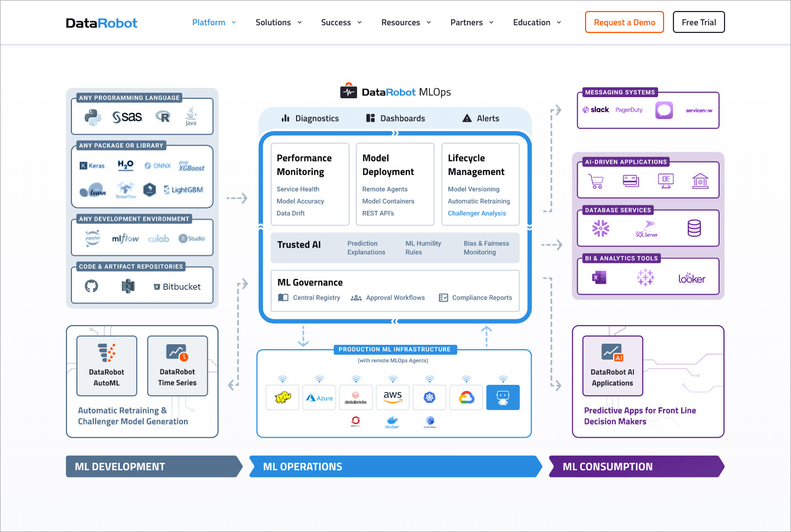Click the DataRobot AI Applications tile
This screenshot has height=532, width=791.
tap(612, 366)
